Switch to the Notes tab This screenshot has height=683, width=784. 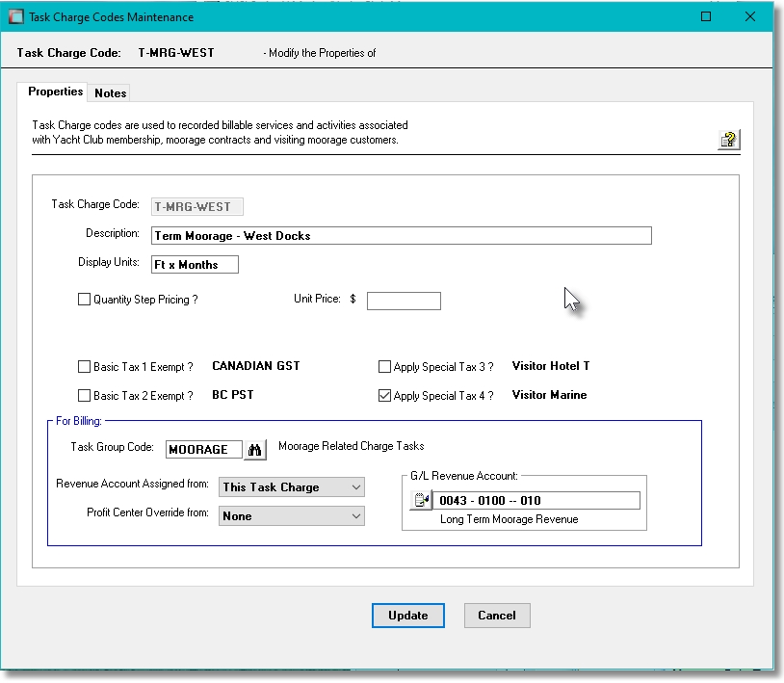tap(109, 92)
